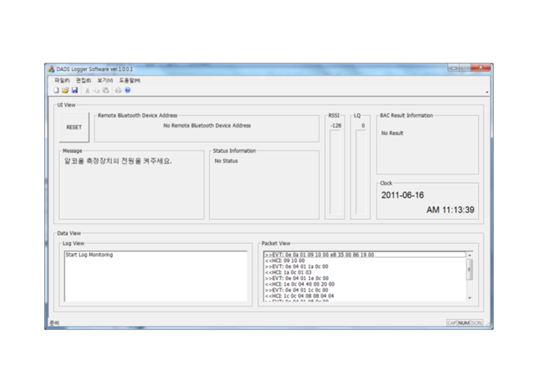The height and width of the screenshot is (392, 538).
Task: Open the 보기(V) menu
Action: click(x=105, y=80)
